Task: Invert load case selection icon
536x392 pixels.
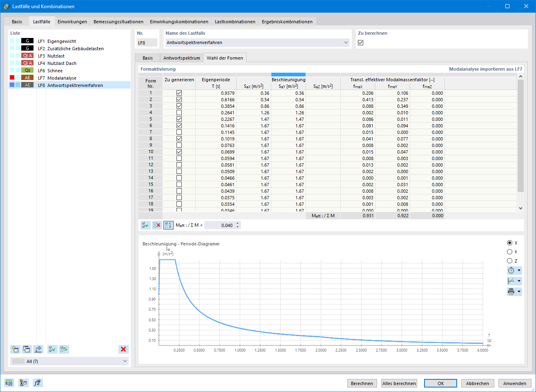Action: point(64,349)
